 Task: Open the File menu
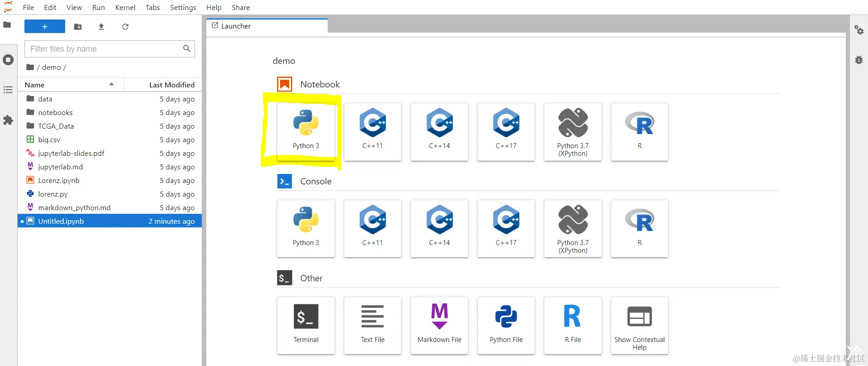(28, 7)
